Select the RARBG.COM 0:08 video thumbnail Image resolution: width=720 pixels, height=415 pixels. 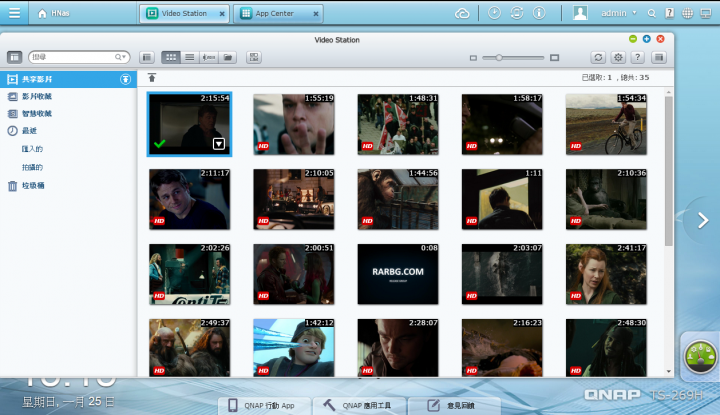point(398,274)
